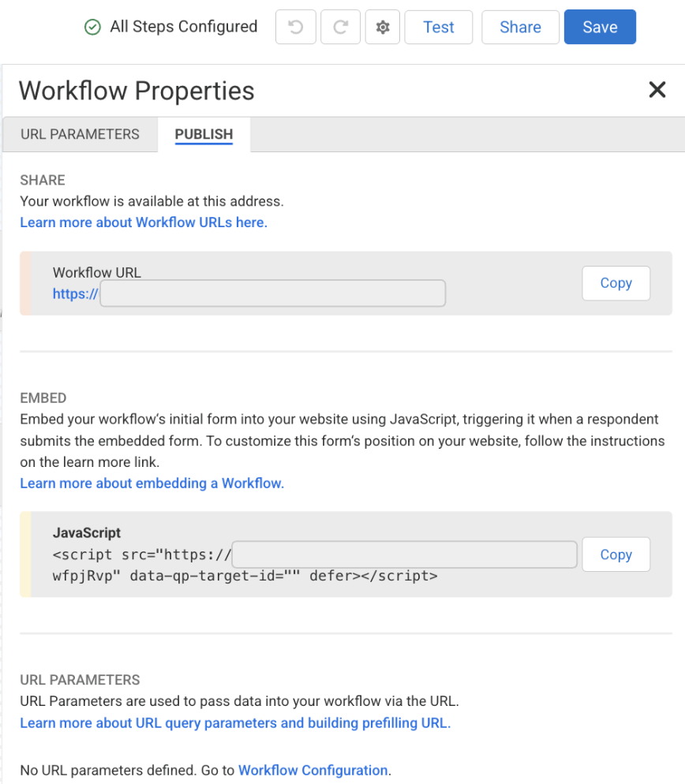Click the Test button
The height and width of the screenshot is (784, 685).
438,27
